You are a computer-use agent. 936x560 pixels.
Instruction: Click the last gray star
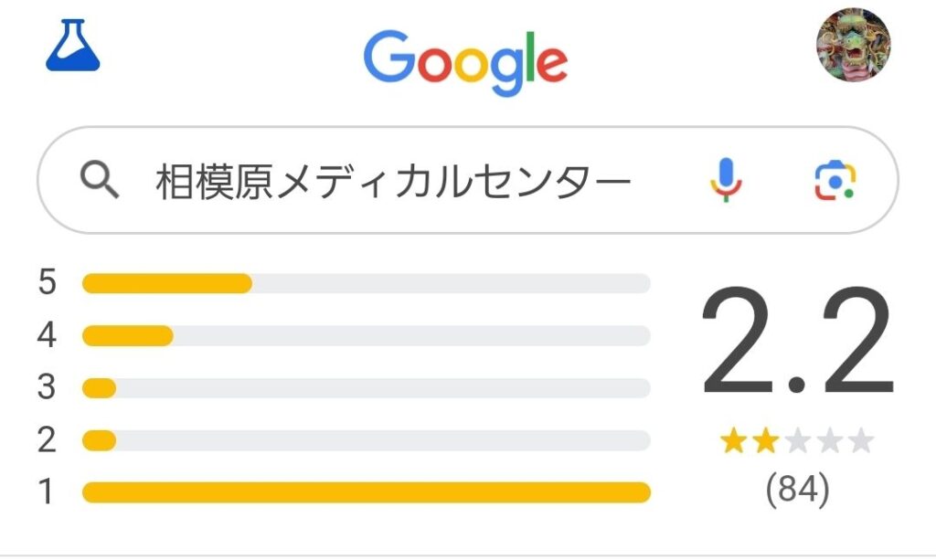click(x=861, y=442)
